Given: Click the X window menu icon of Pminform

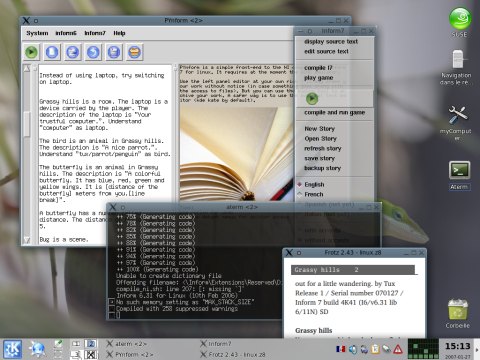Looking at the screenshot, I should coord(26,21).
